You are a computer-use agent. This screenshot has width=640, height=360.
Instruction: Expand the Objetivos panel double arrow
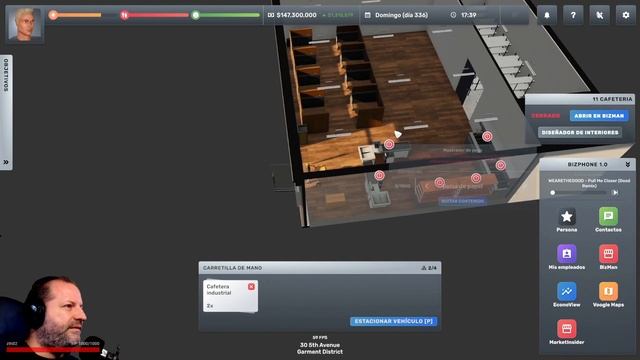(6, 162)
